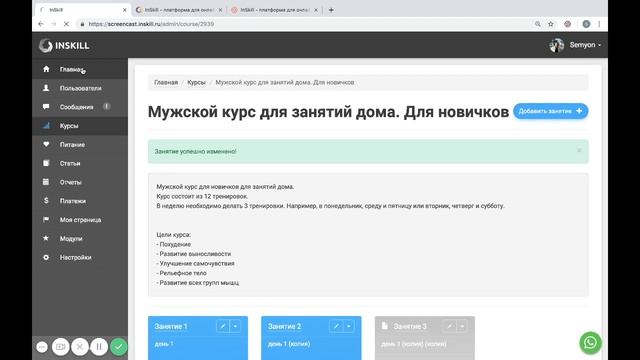Edit Занятие 2 with pencil icon

tap(336, 326)
